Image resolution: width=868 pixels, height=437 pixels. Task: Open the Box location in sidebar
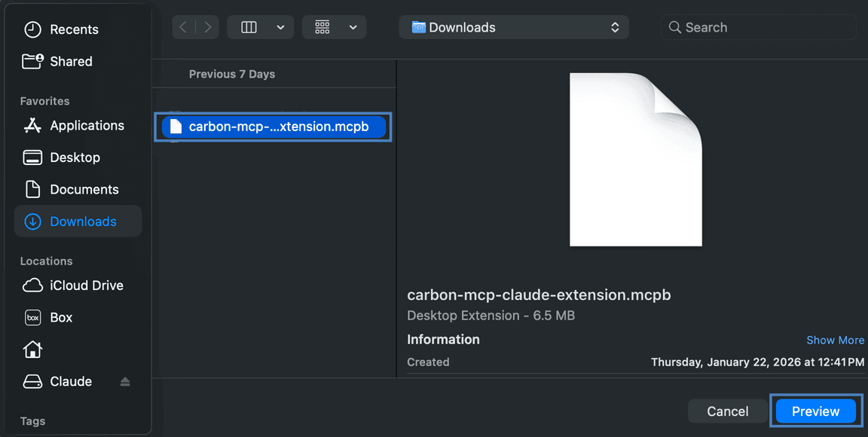pyautogui.click(x=60, y=317)
